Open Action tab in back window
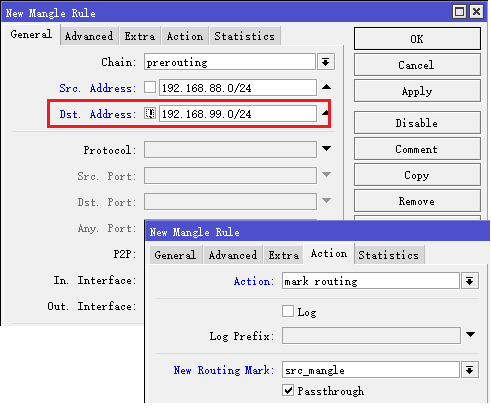Image resolution: width=491 pixels, height=413 pixels. pyautogui.click(x=185, y=36)
